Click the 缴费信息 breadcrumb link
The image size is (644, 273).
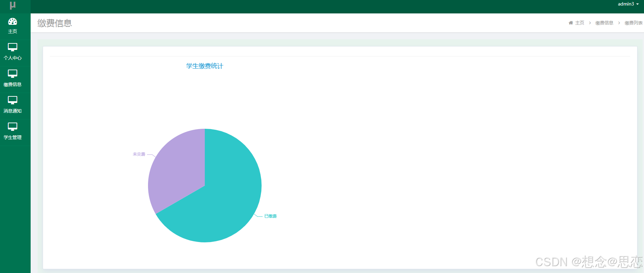click(604, 23)
